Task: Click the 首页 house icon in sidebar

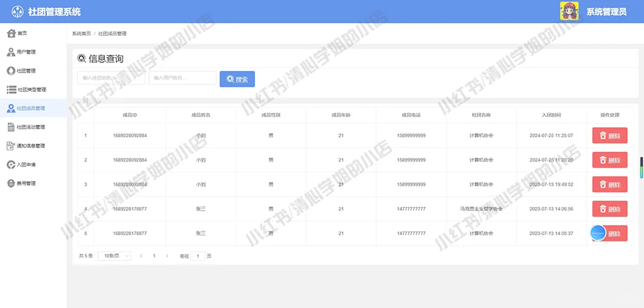Action: click(x=12, y=33)
